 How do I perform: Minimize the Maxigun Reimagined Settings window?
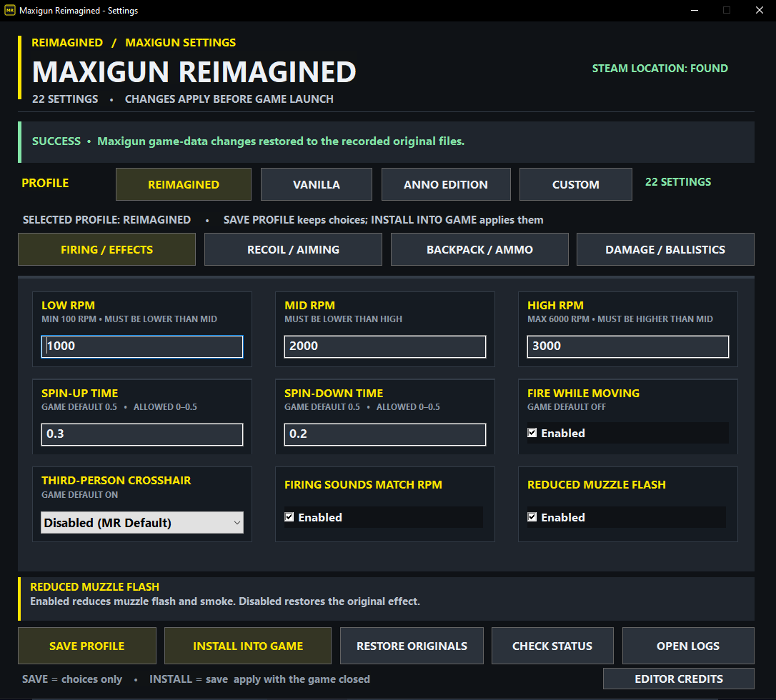(695, 11)
